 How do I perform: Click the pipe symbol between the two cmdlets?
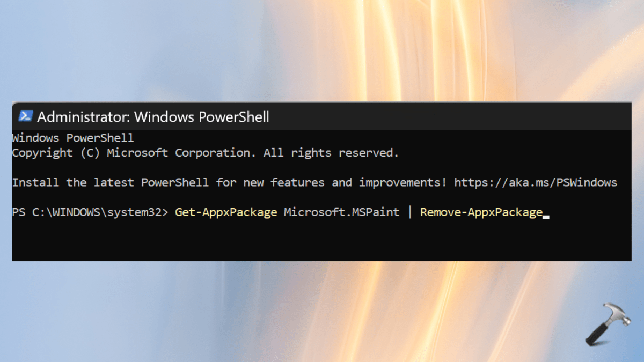tap(411, 212)
